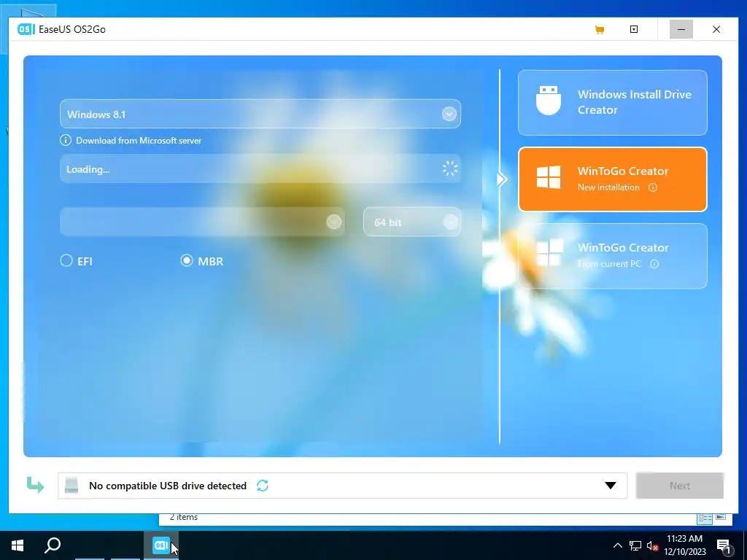Image resolution: width=747 pixels, height=560 pixels.
Task: Click the Windows logo on From current PC card
Action: (x=549, y=253)
